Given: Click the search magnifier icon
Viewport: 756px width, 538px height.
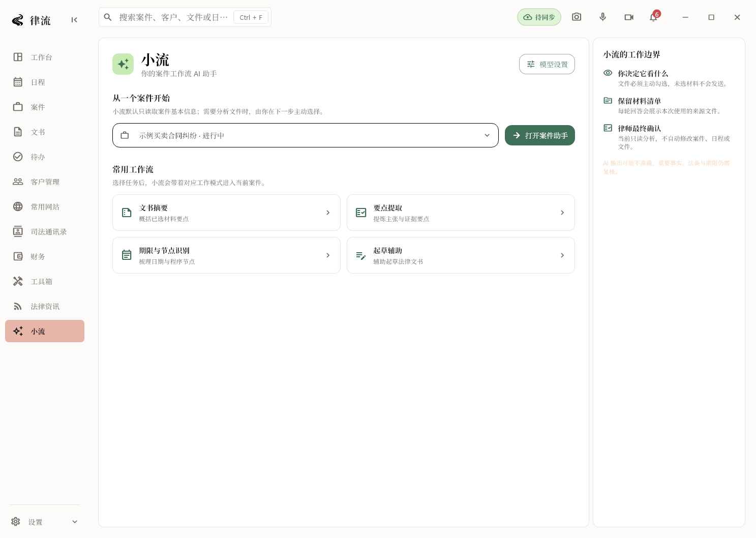Looking at the screenshot, I should [108, 17].
